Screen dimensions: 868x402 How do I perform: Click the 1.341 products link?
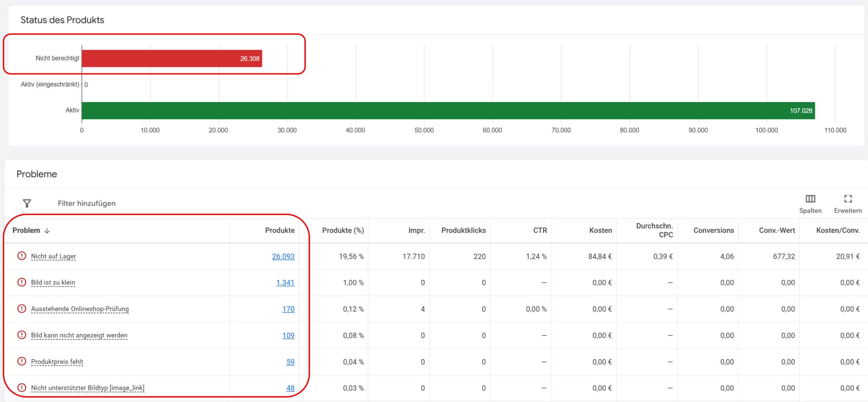(x=285, y=283)
